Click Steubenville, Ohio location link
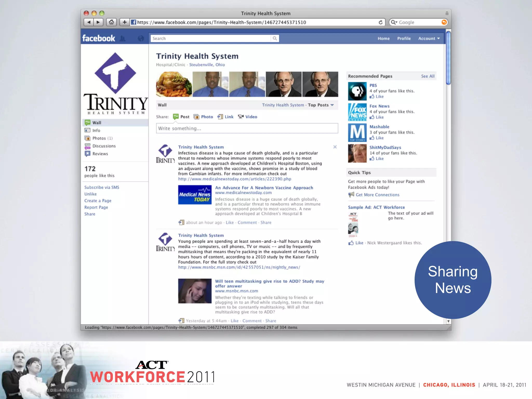The height and width of the screenshot is (399, 532). [x=207, y=65]
